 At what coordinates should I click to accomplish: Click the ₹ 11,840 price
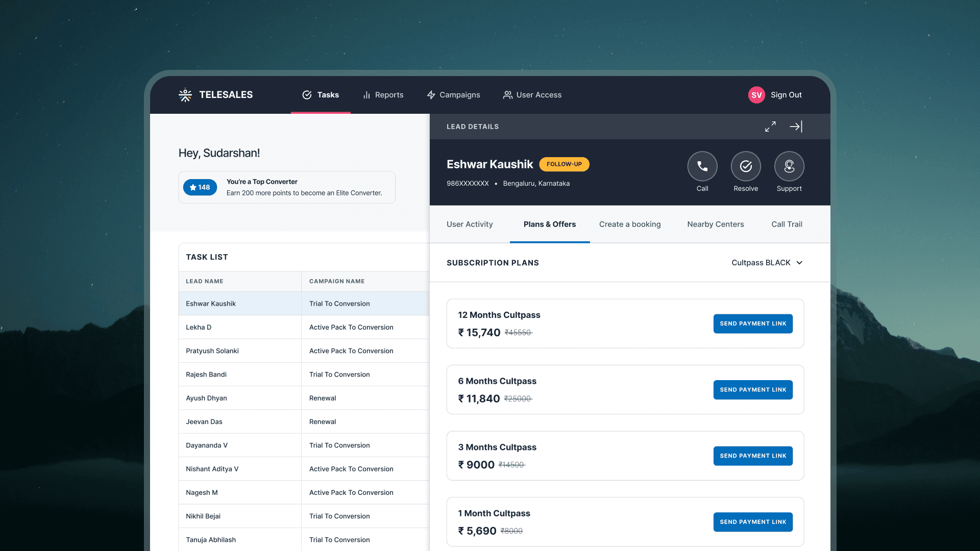pyautogui.click(x=479, y=398)
